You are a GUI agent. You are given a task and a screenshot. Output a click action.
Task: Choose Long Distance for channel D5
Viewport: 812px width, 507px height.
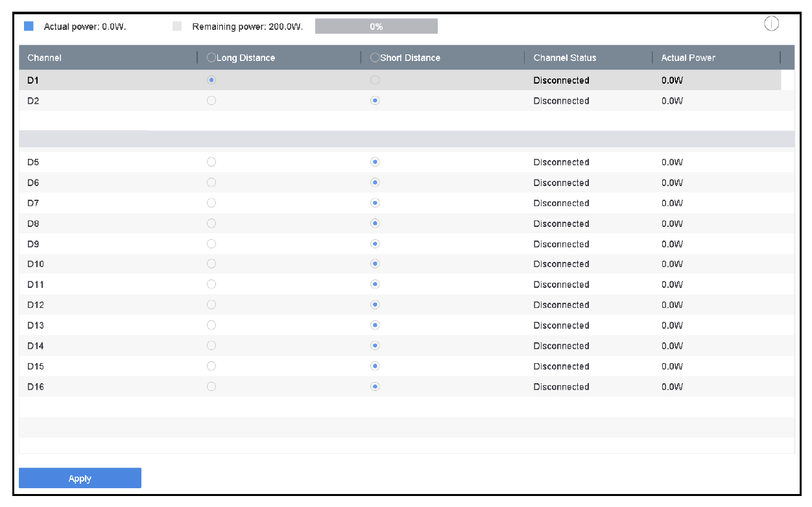coord(211,162)
